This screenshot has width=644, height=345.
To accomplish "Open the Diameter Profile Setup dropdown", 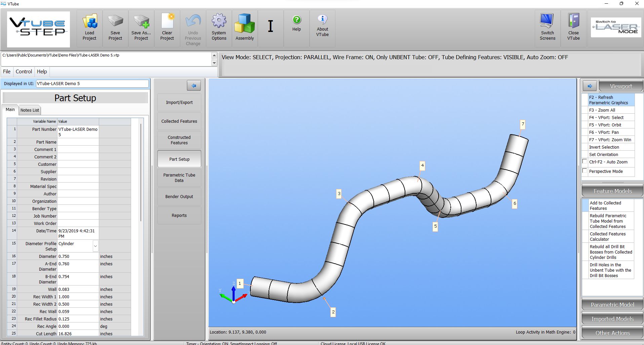I will click(95, 246).
